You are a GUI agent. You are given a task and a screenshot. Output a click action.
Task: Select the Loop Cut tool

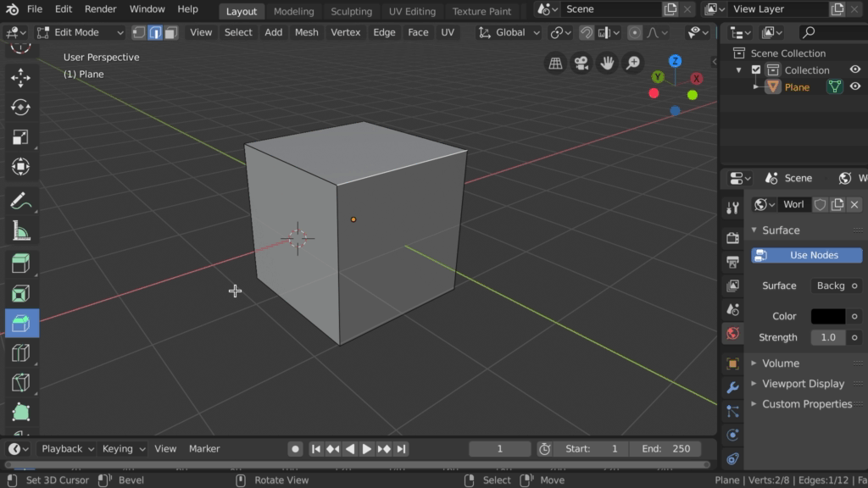pyautogui.click(x=21, y=353)
